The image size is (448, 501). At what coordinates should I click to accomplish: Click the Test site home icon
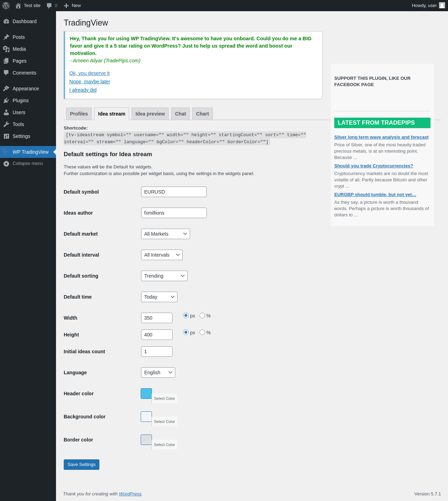tap(18, 6)
